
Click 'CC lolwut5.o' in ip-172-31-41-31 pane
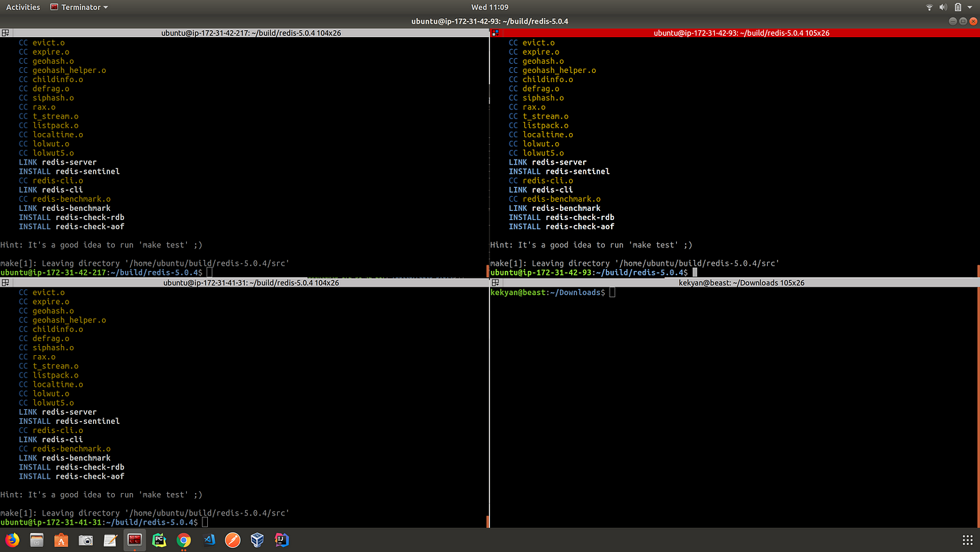coord(46,403)
